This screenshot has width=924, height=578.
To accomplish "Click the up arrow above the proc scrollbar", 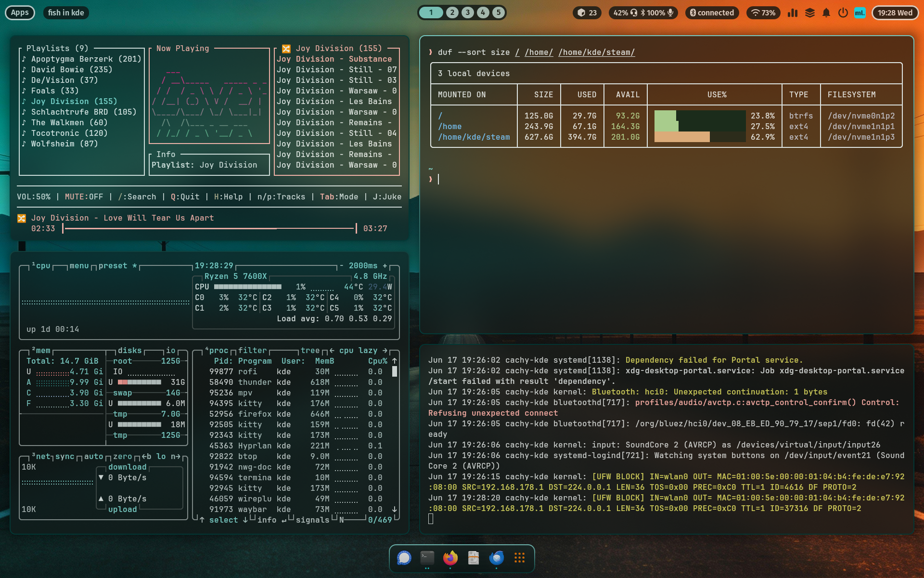I will 395,361.
